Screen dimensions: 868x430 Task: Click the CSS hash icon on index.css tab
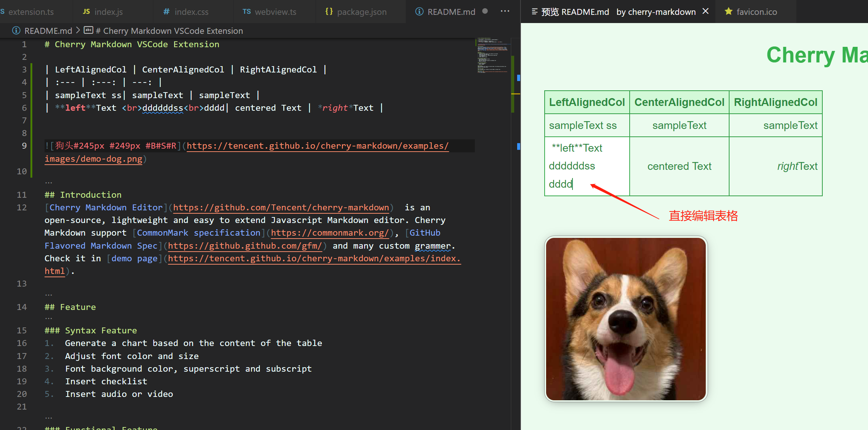pos(166,12)
